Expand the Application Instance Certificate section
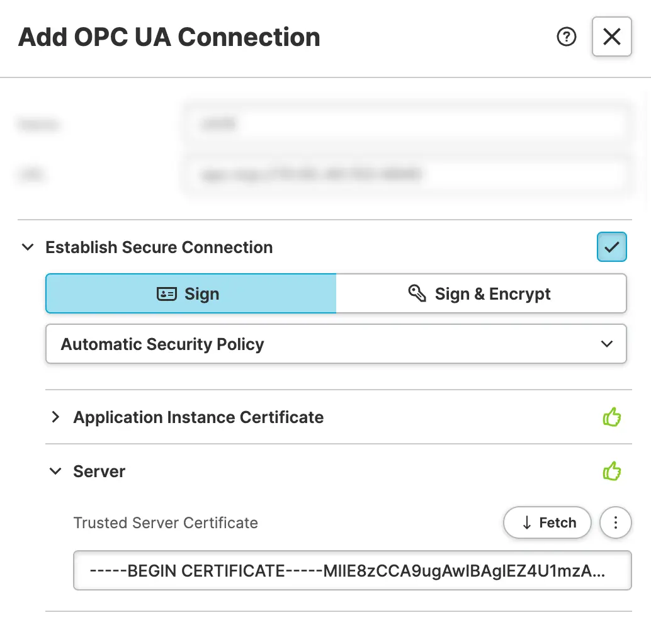This screenshot has width=651, height=644. click(x=55, y=417)
